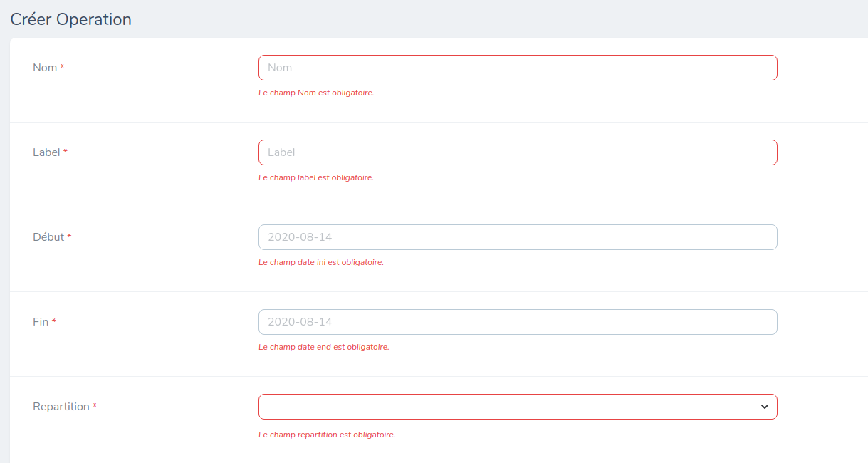Open the Repartition dropdown
This screenshot has height=463, width=868.
point(518,406)
